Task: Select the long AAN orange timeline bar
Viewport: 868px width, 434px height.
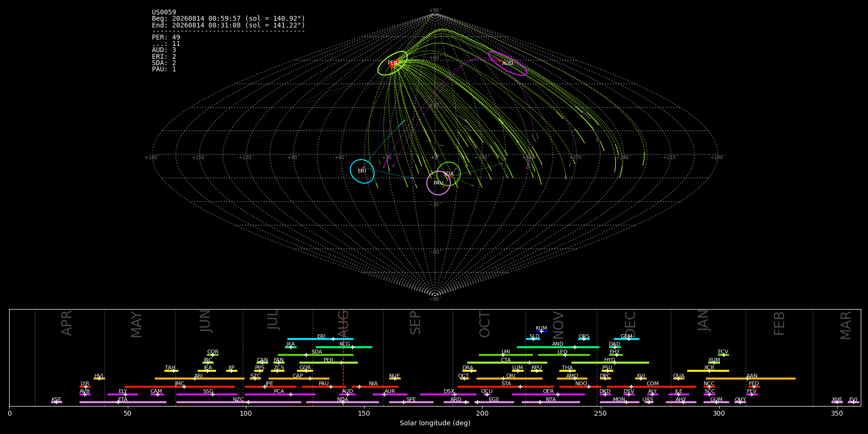Action: (x=751, y=379)
